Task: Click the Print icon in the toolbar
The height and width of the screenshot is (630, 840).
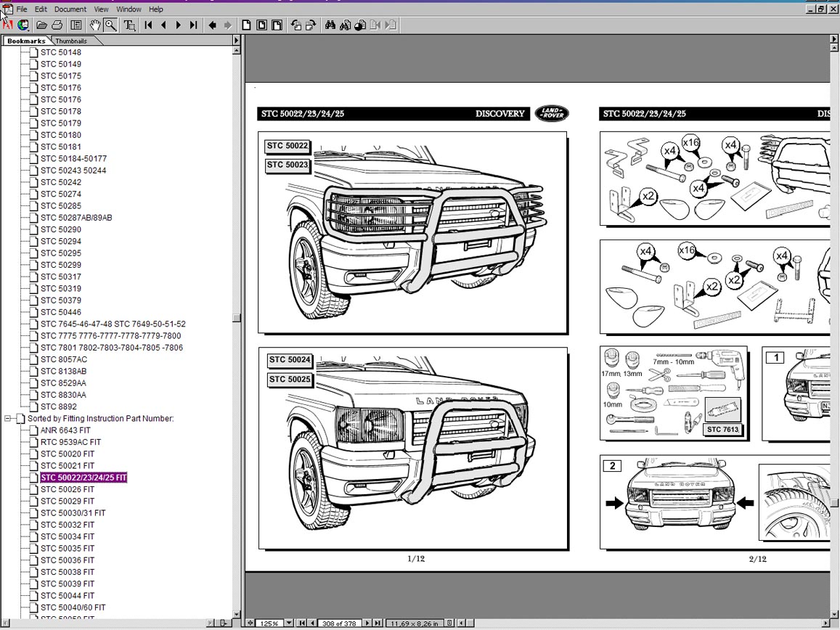Action: (x=57, y=25)
